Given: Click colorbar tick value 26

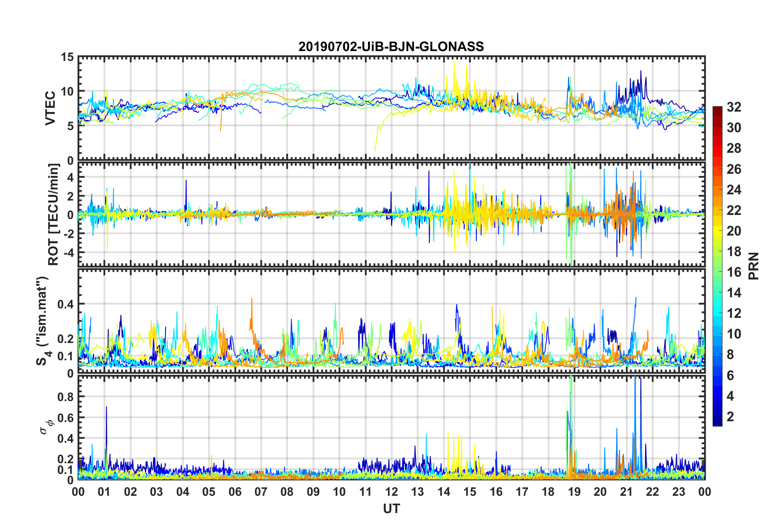Looking at the screenshot, I should [734, 169].
